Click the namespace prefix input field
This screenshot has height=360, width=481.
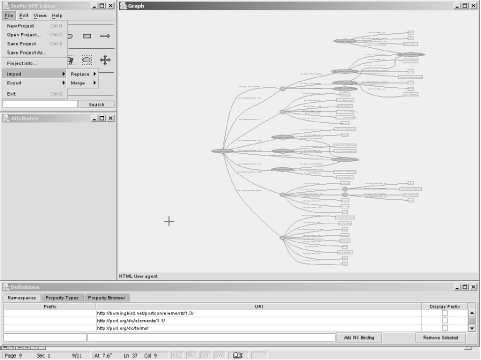[x=45, y=338]
